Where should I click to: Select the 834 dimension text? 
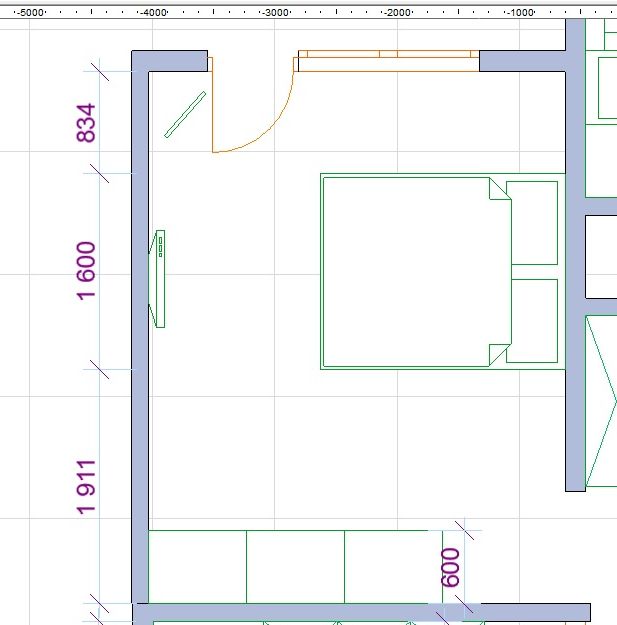coord(86,123)
